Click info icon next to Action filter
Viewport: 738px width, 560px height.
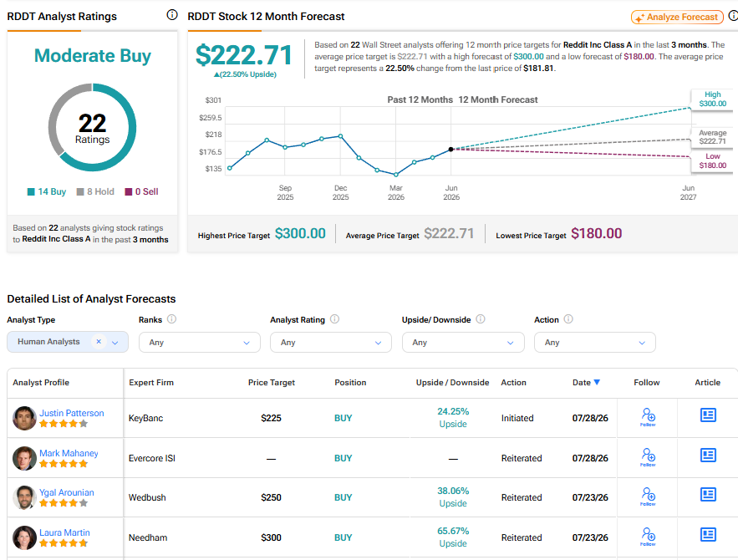click(x=568, y=319)
